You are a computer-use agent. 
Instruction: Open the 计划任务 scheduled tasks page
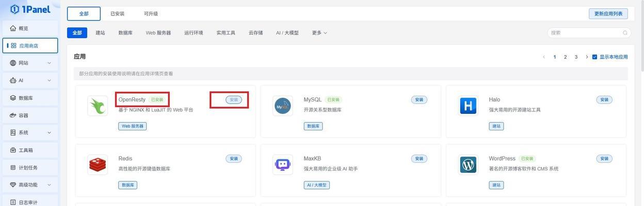click(x=30, y=167)
